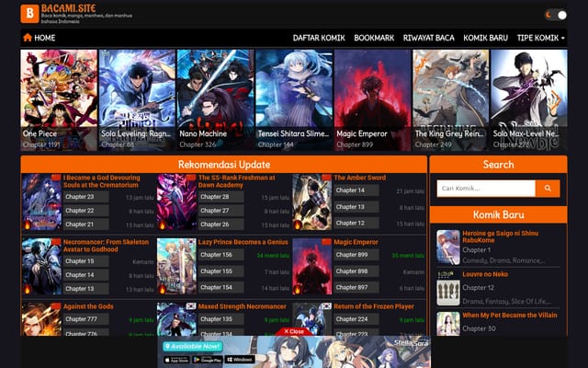Image resolution: width=588 pixels, height=368 pixels.
Task: Open Chapter 23 of I Became a God
Action: [85, 197]
